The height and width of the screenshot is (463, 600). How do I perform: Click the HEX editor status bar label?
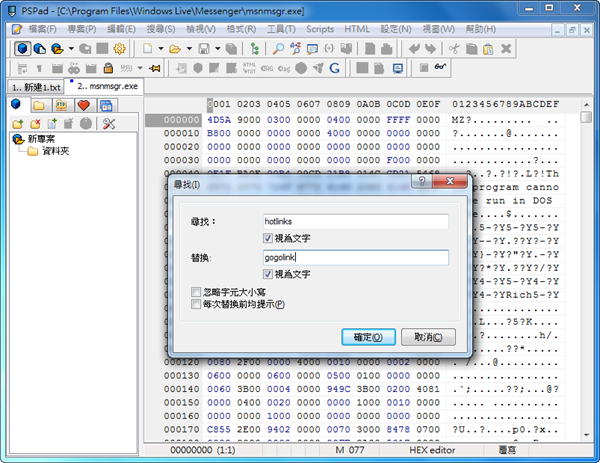[x=432, y=450]
